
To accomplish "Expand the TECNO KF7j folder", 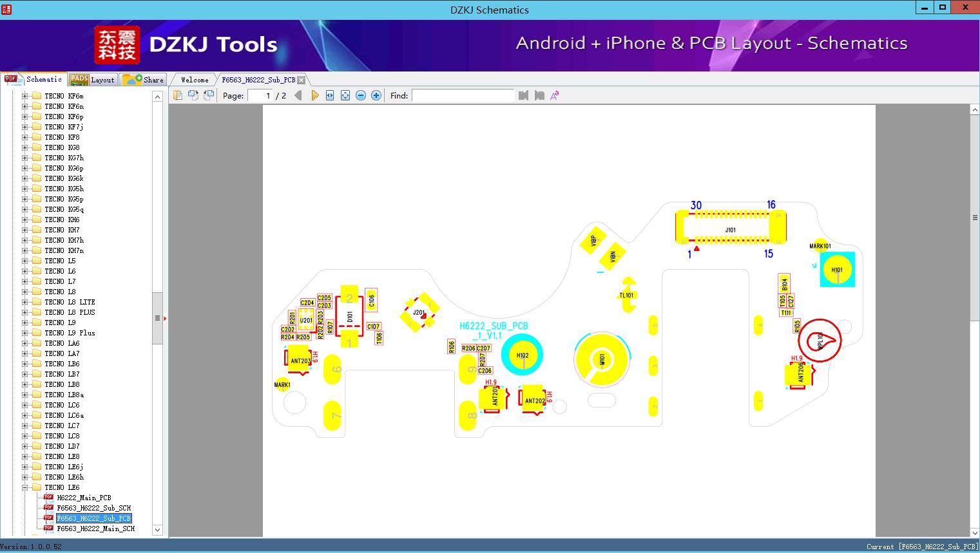I will click(25, 127).
